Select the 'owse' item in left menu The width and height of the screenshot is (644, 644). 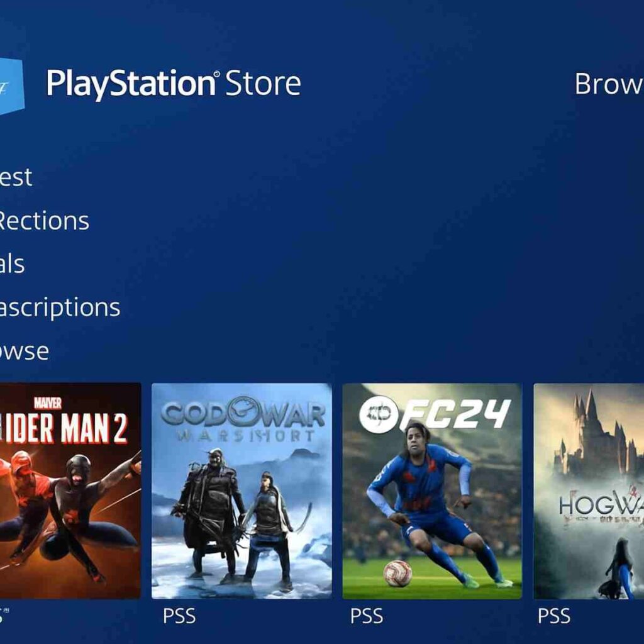click(x=25, y=352)
